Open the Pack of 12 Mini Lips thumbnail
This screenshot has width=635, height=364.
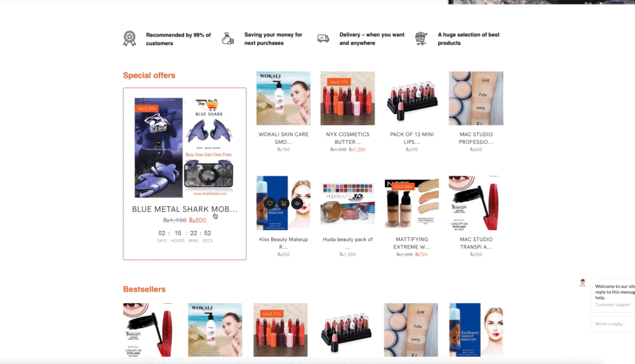(x=412, y=98)
